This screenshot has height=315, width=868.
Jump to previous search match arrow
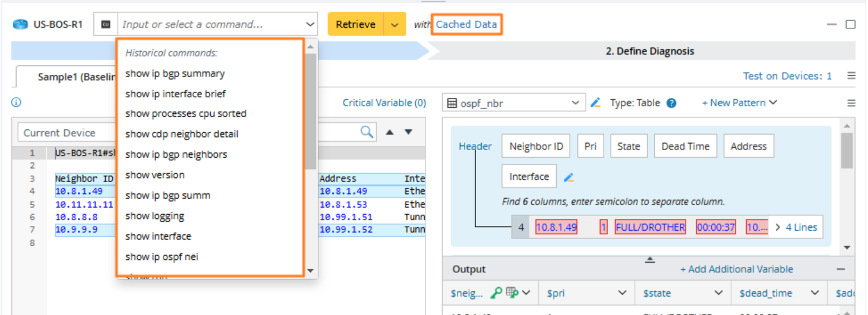(x=390, y=132)
